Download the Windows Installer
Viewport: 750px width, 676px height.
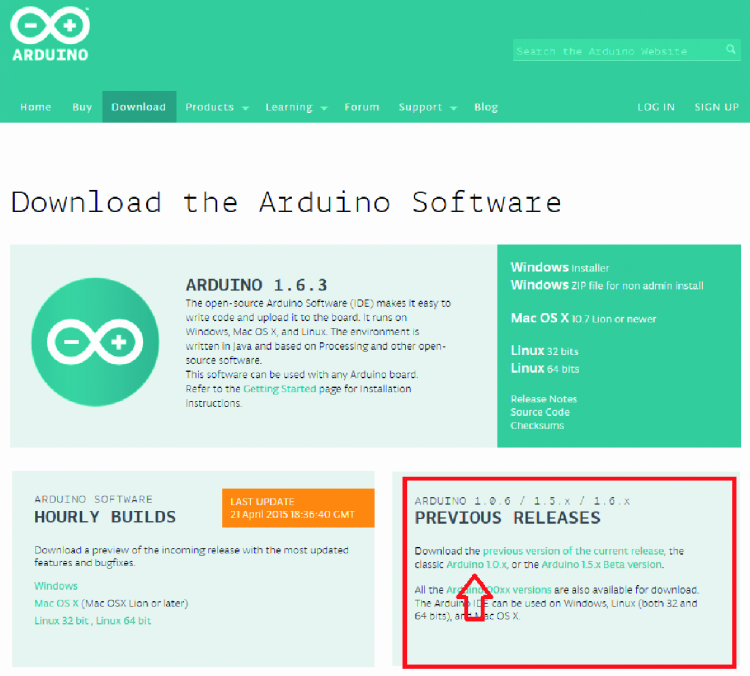point(560,267)
